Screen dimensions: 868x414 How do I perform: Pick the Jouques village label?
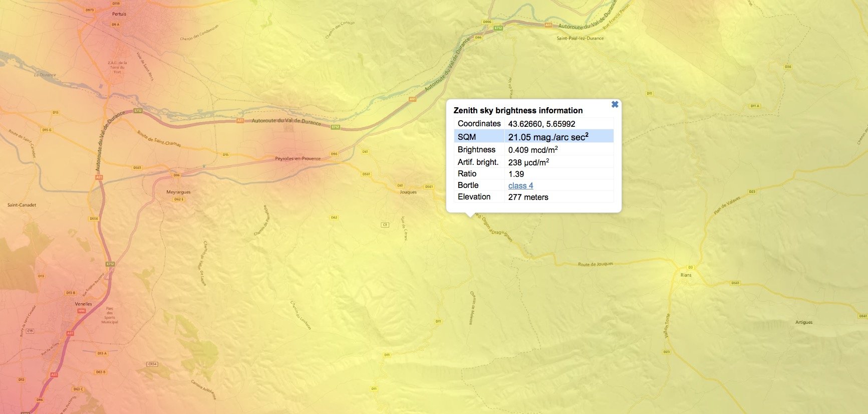(408, 192)
